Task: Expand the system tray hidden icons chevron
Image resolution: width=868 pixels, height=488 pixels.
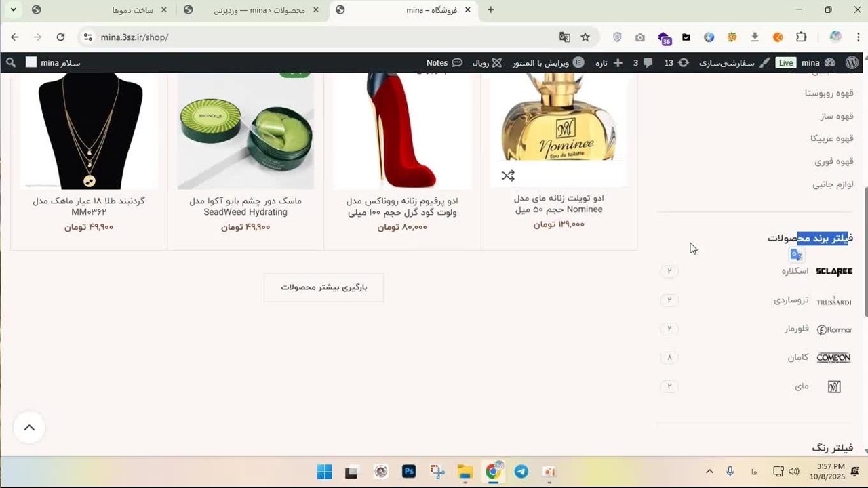Action: 709,472
